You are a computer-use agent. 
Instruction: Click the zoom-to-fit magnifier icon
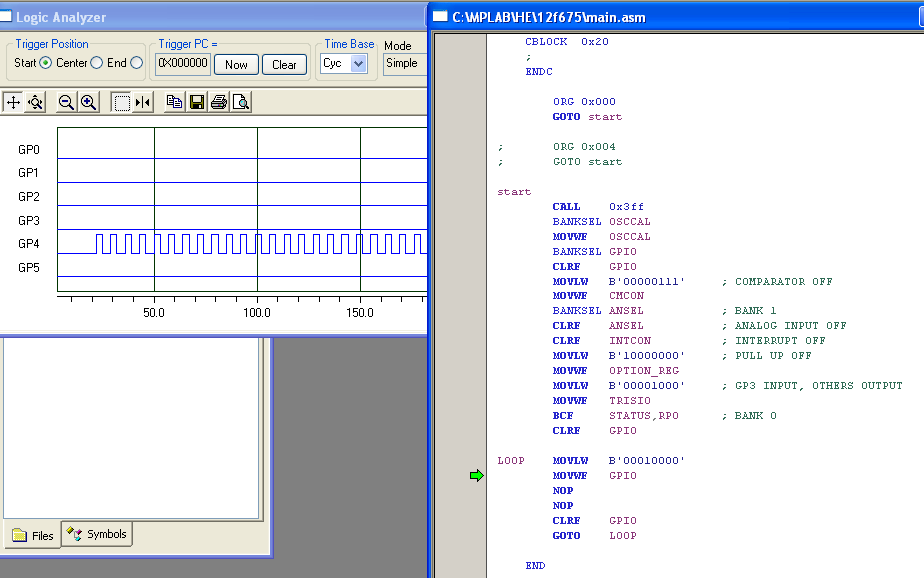coord(35,102)
